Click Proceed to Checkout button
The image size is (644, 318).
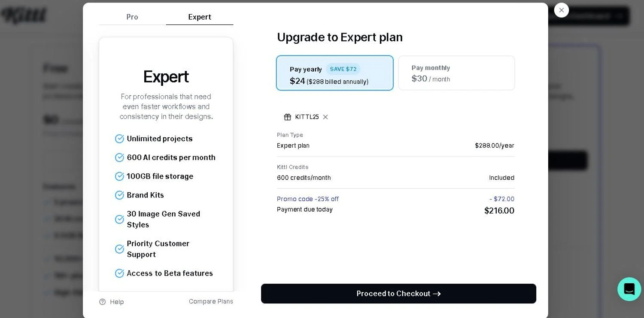pos(398,294)
